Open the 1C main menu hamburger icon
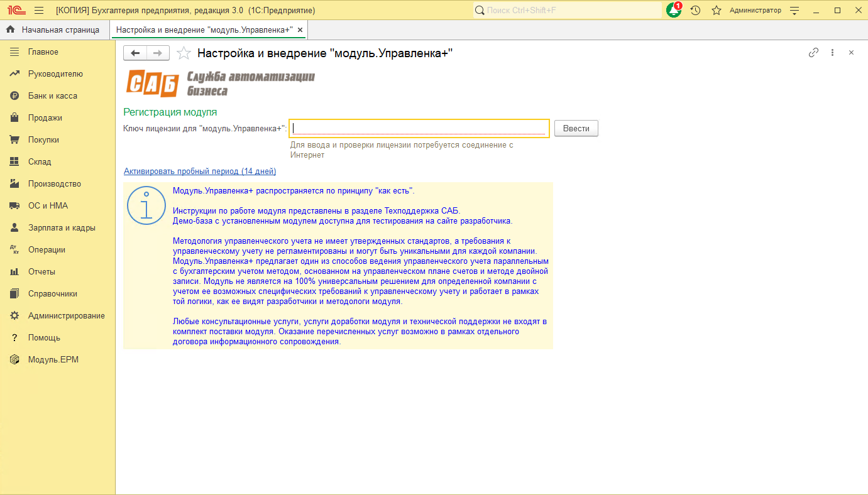This screenshot has width=868, height=495. pos(39,10)
